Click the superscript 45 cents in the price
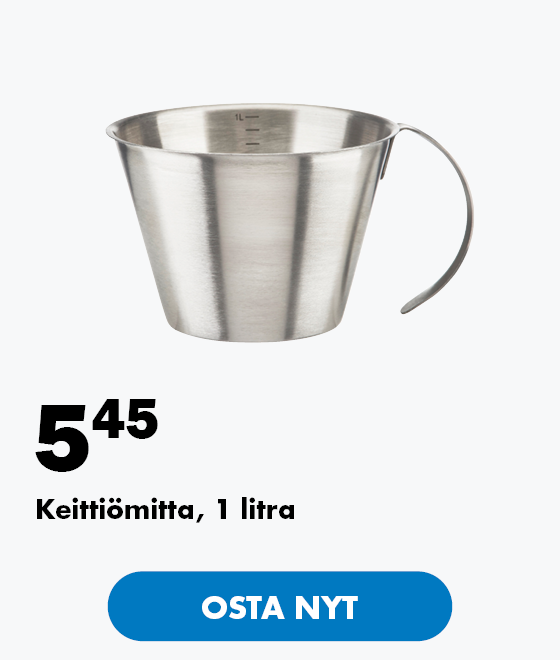Image resolution: width=560 pixels, height=660 pixels. tap(125, 418)
